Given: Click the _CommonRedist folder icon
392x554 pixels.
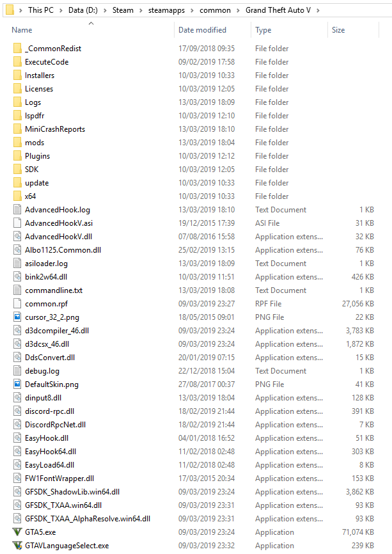Looking at the screenshot, I should (17, 49).
